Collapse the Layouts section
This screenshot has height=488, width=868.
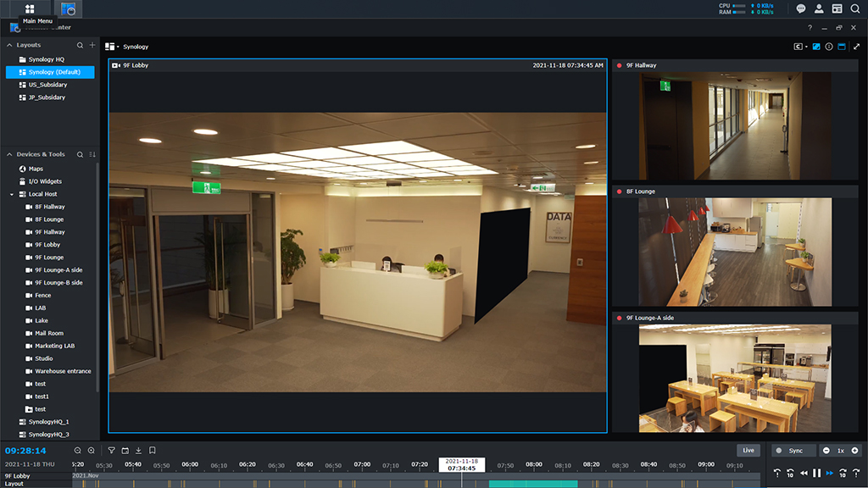tap(9, 45)
